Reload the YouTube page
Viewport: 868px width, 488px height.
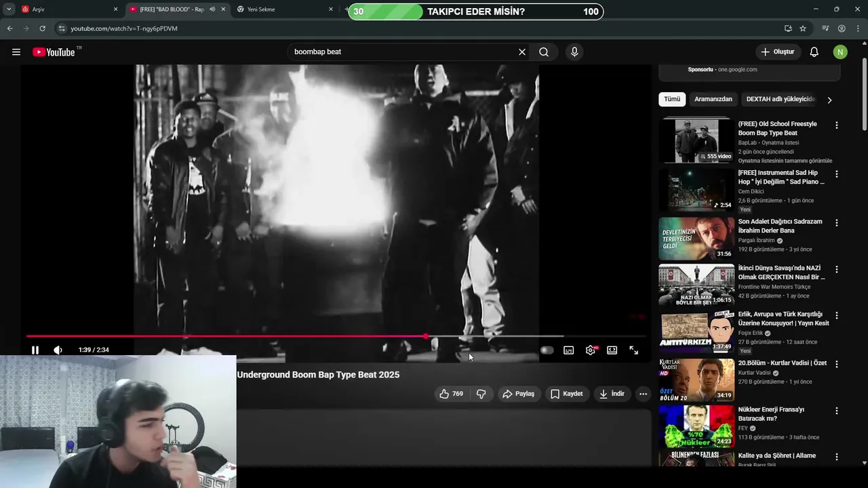(42, 28)
